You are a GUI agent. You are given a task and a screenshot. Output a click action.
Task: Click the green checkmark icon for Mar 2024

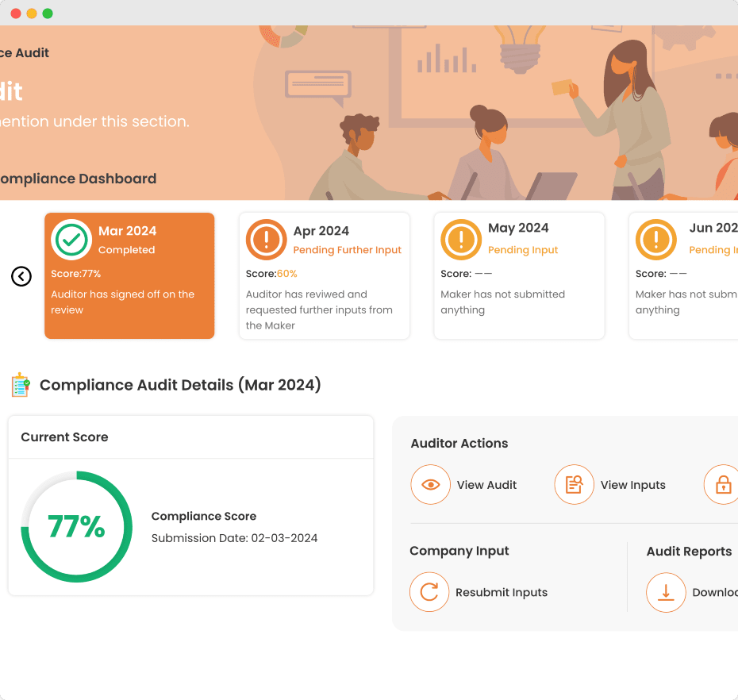pyautogui.click(x=71, y=240)
